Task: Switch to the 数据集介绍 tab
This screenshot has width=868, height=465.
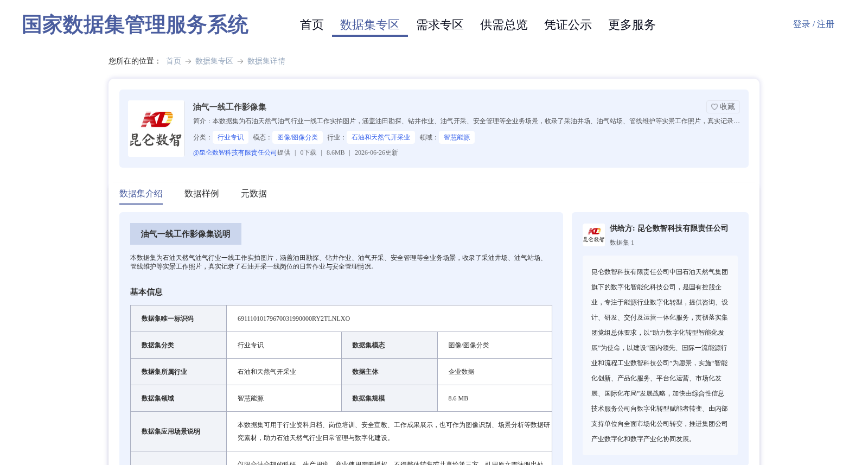Action: click(x=141, y=194)
